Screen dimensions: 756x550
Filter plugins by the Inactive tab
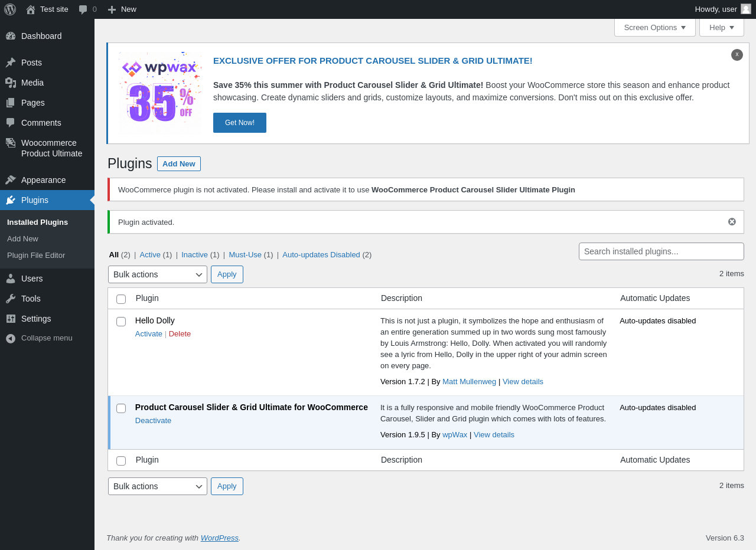pos(194,255)
